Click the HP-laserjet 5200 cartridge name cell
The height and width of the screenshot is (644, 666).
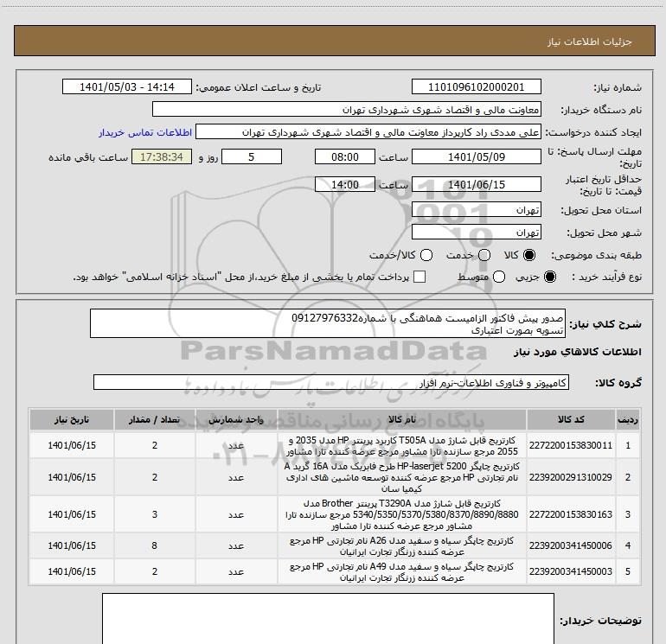pyautogui.click(x=402, y=477)
